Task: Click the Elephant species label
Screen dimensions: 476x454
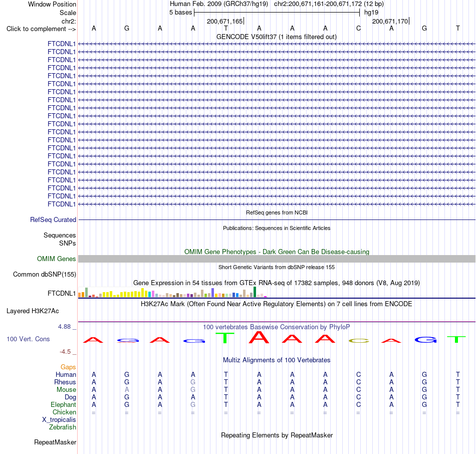Action: [63, 405]
